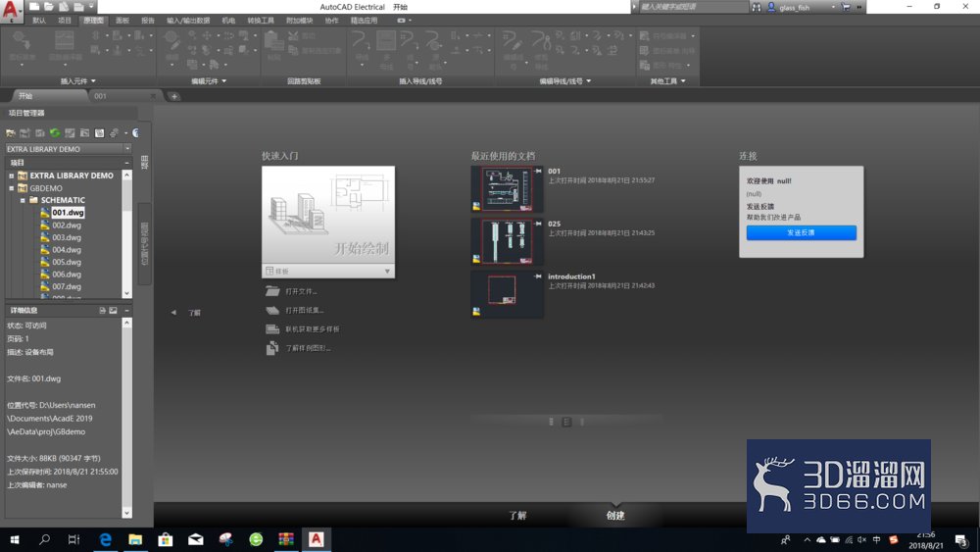The width and height of the screenshot is (980, 552).
Task: Toggle the pin icon on recent document introduction1
Action: click(x=537, y=276)
